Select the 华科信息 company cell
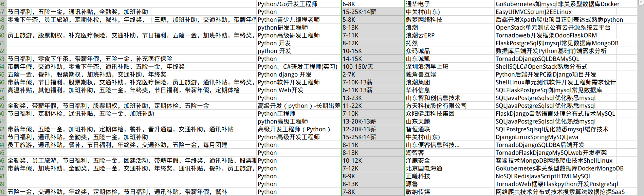This screenshot has width=644, height=196. (x=449, y=90)
